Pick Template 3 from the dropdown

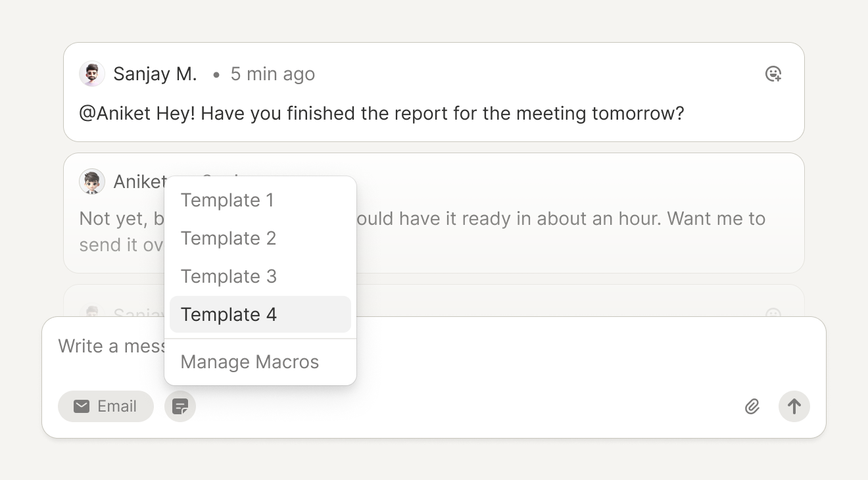pyautogui.click(x=228, y=276)
